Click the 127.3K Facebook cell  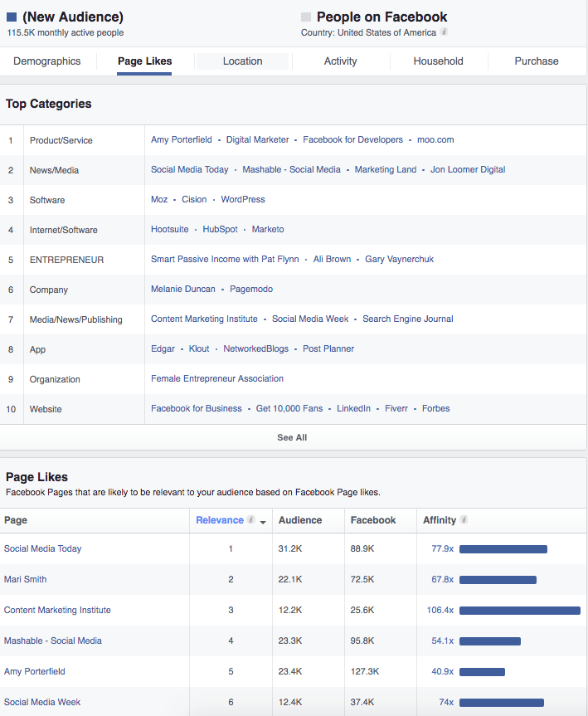(x=365, y=671)
